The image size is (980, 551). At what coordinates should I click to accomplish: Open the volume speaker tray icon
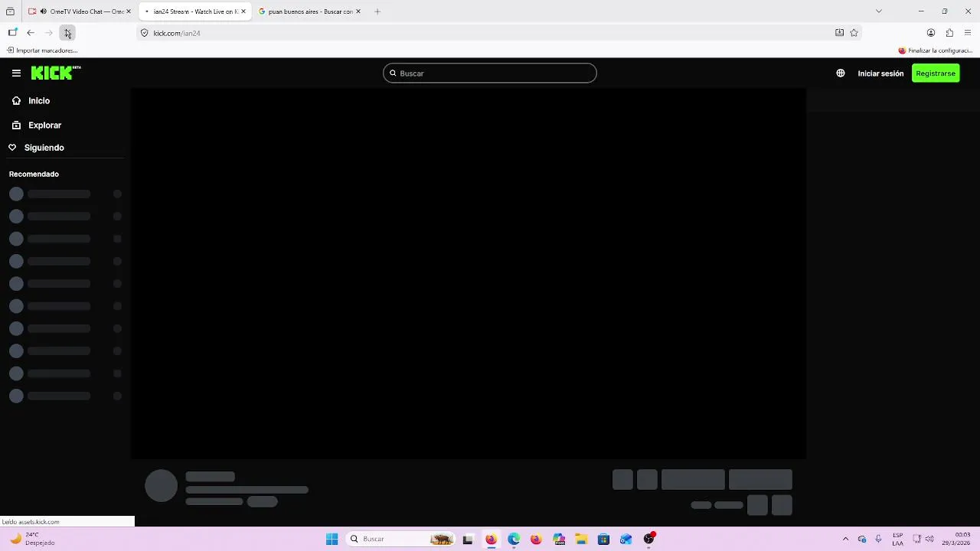click(930, 540)
